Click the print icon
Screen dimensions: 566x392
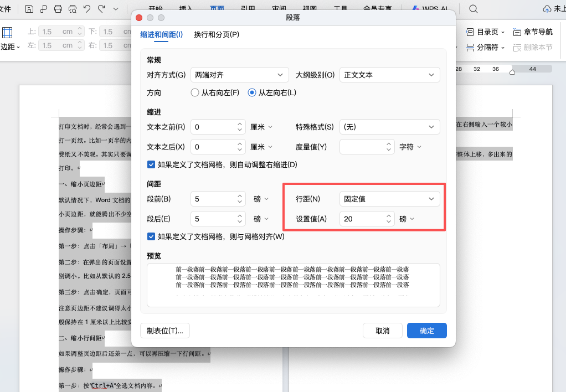(58, 9)
